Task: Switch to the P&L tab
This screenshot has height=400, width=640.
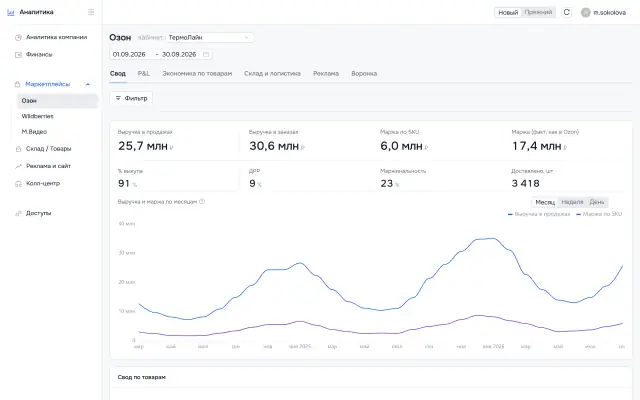Action: click(x=144, y=74)
